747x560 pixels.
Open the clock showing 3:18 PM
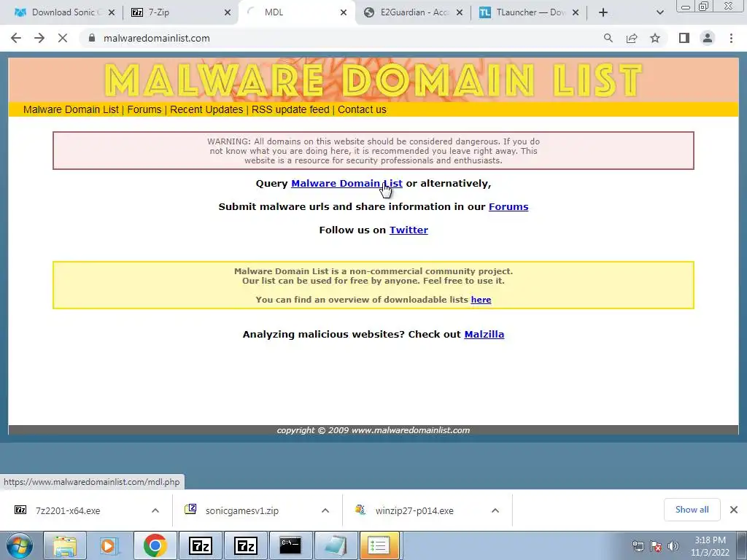[710, 546]
